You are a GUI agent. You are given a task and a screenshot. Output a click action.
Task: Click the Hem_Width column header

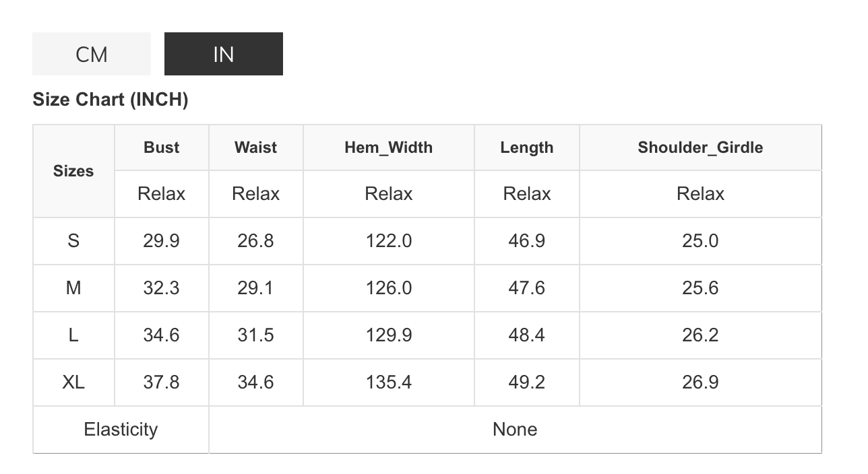pos(388,147)
